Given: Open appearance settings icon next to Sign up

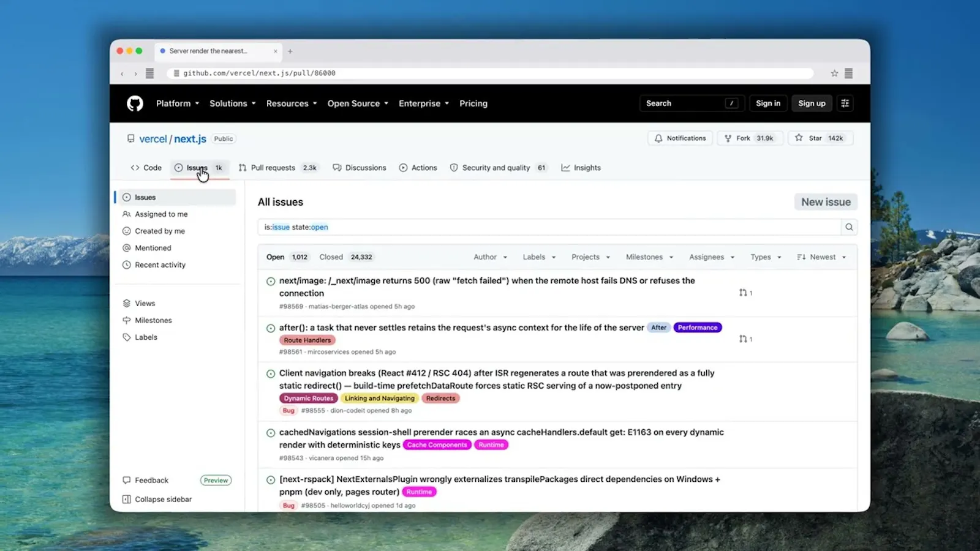Looking at the screenshot, I should [845, 103].
